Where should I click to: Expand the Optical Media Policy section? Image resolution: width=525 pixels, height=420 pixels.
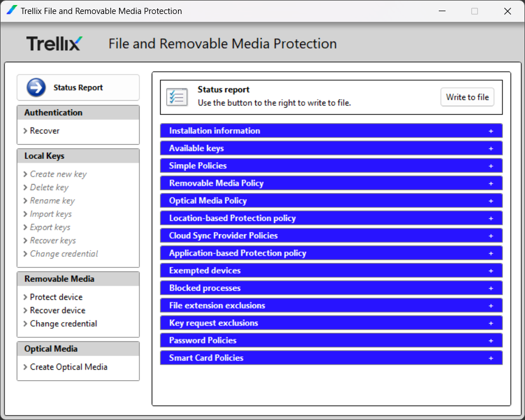[331, 200]
